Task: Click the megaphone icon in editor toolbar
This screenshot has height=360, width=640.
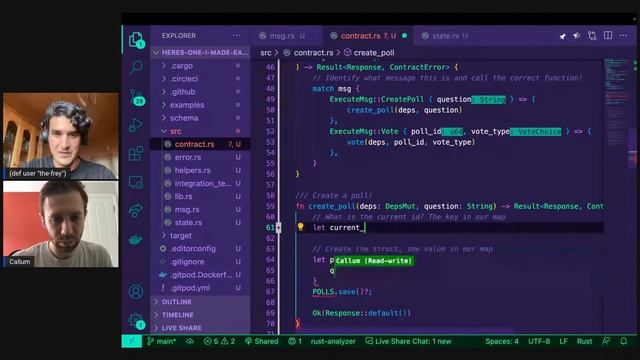Action: (577, 36)
